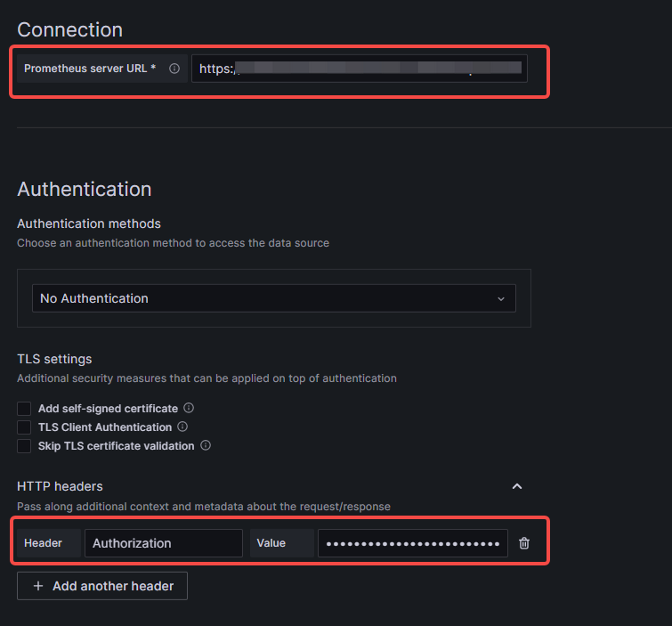This screenshot has width=672, height=626.
Task: Focus the Prometheus server URL field
Action: click(359, 69)
